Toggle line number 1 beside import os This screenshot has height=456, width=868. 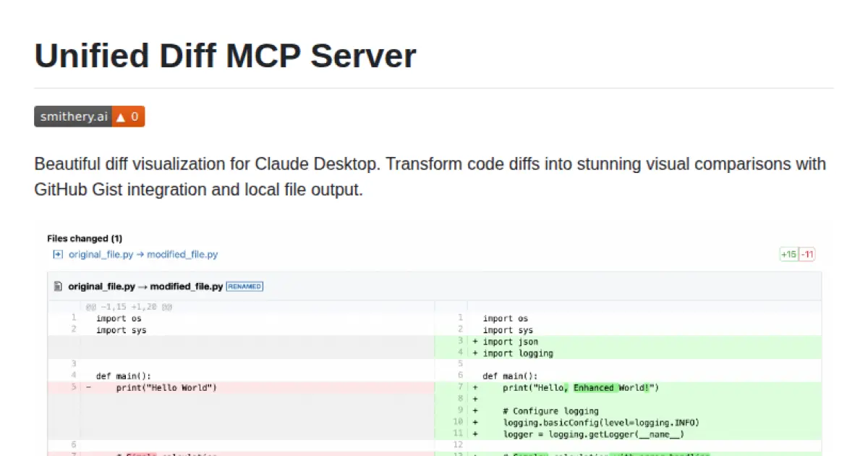pos(75,318)
